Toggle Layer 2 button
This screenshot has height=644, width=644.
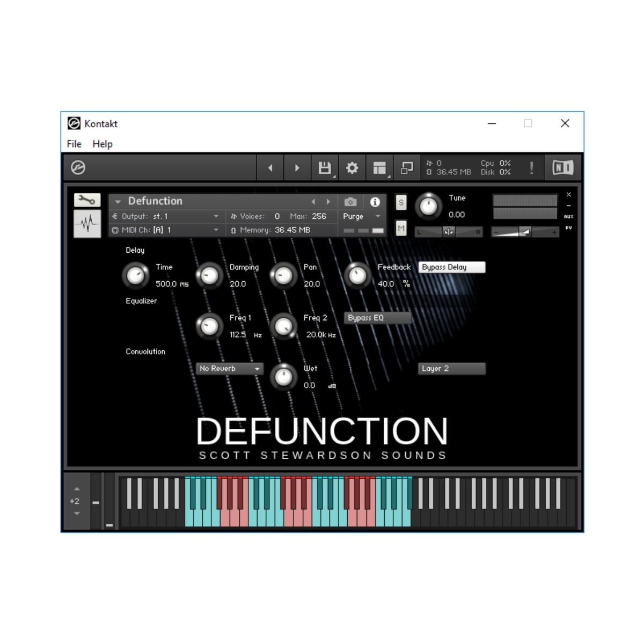(x=452, y=369)
